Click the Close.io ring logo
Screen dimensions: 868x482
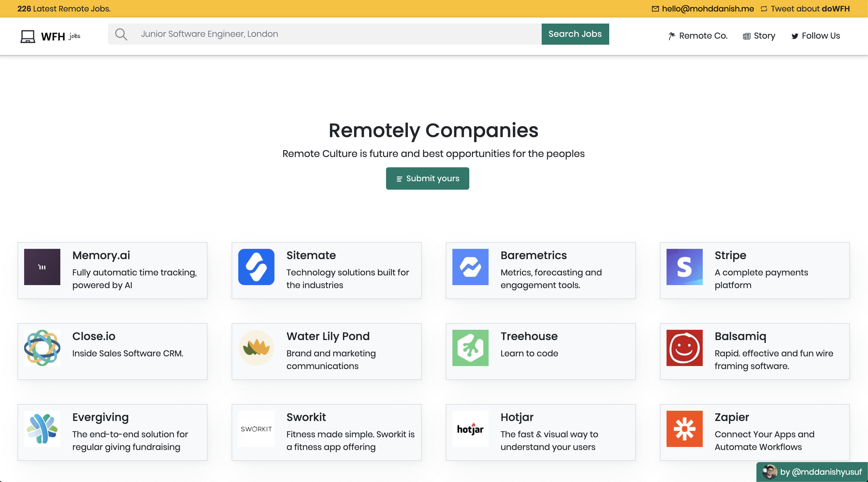click(x=42, y=348)
